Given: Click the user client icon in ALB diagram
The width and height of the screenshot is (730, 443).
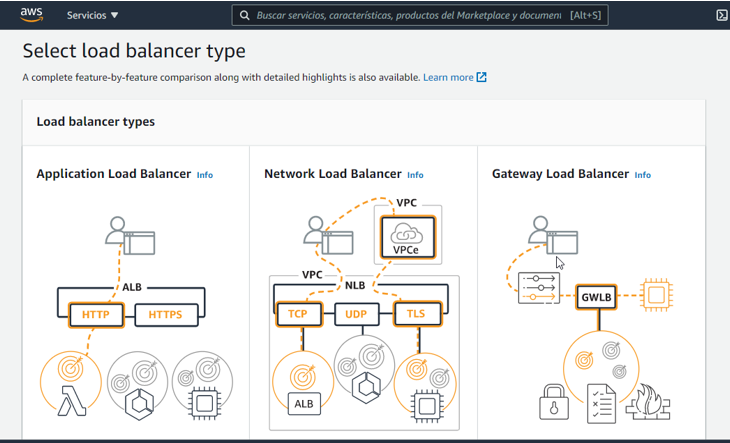Looking at the screenshot, I should 130,236.
